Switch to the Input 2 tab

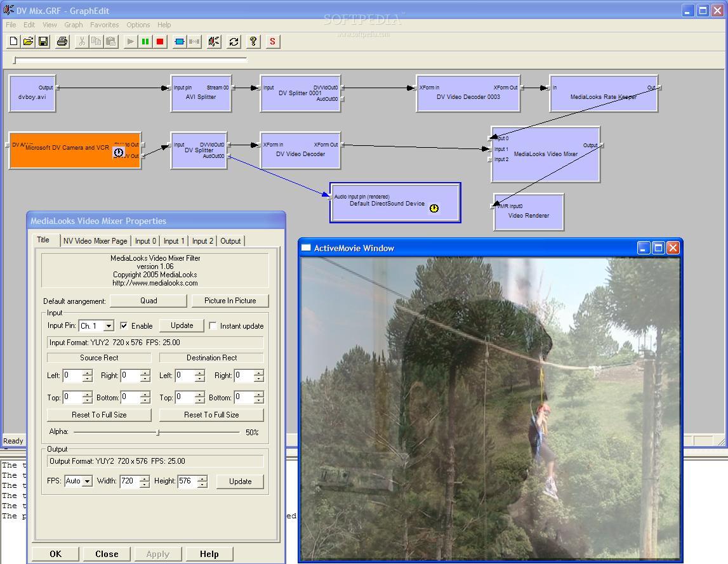pyautogui.click(x=203, y=241)
